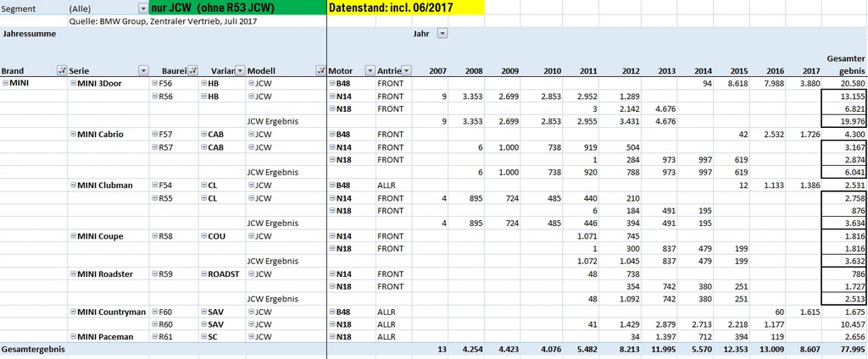Select the F56 total cell 20.580
The image size is (868, 359).
tap(844, 84)
